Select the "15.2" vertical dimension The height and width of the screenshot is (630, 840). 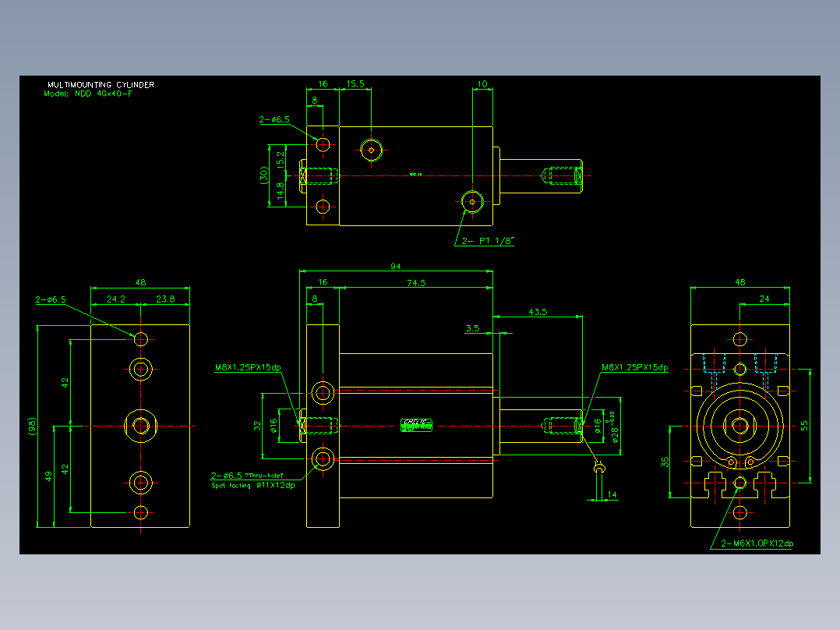[x=281, y=161]
